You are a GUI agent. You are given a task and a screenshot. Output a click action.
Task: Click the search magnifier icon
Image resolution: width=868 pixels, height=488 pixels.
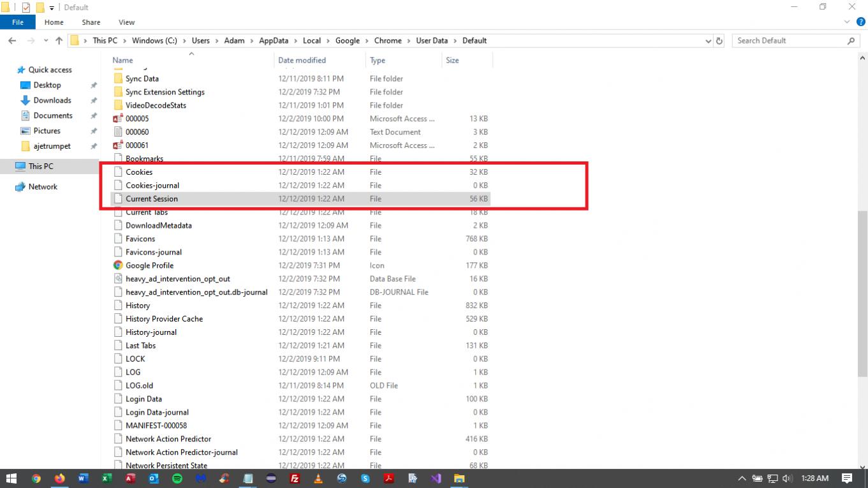[851, 40]
